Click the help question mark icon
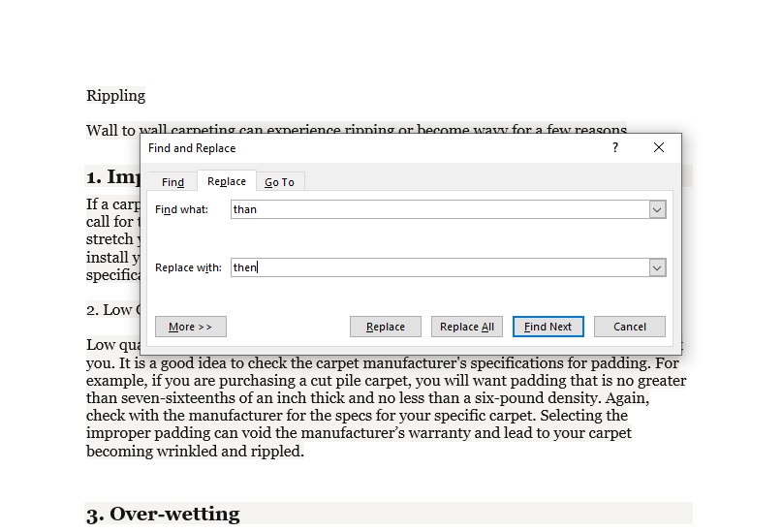 point(614,147)
